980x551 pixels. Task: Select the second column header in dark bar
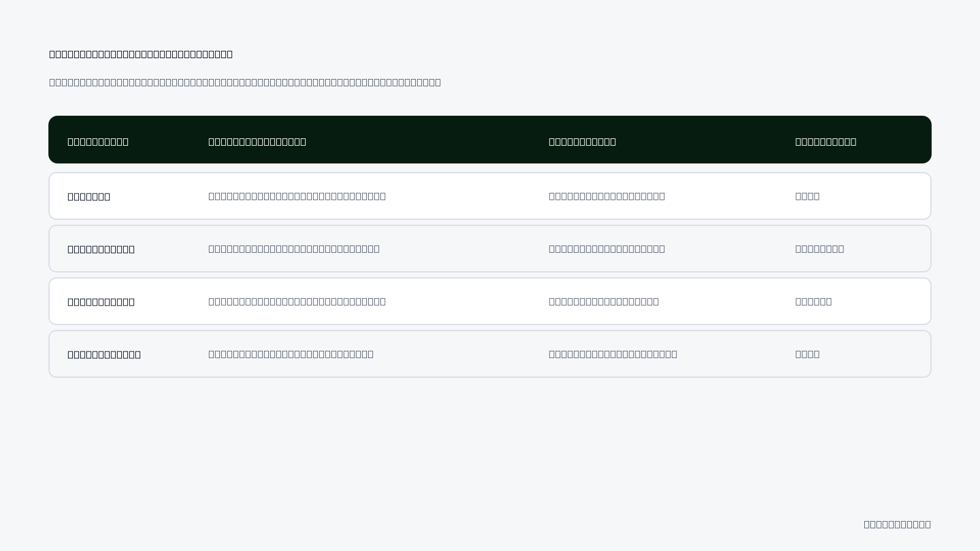click(x=257, y=141)
